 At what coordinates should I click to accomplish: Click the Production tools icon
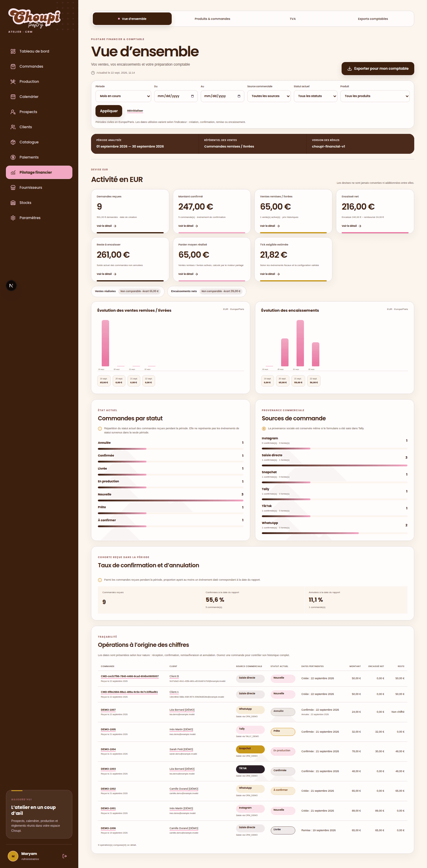[13, 82]
